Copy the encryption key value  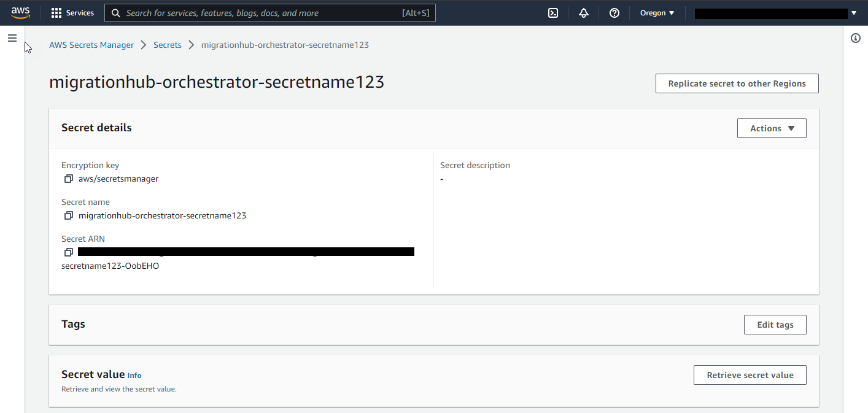[x=69, y=179]
